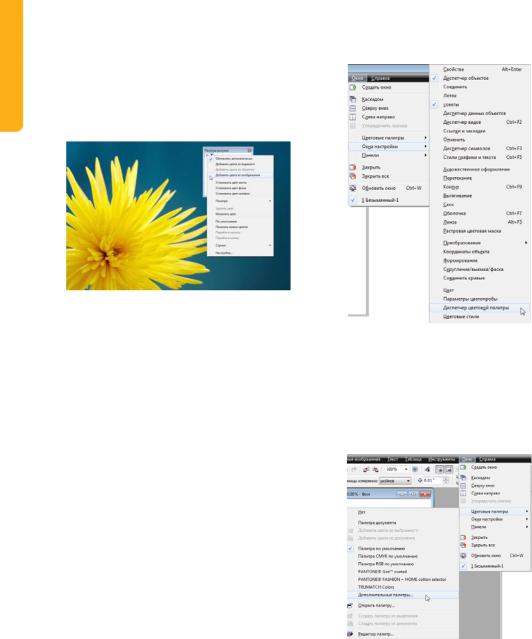Close the document window with the red X

pos(425,494)
